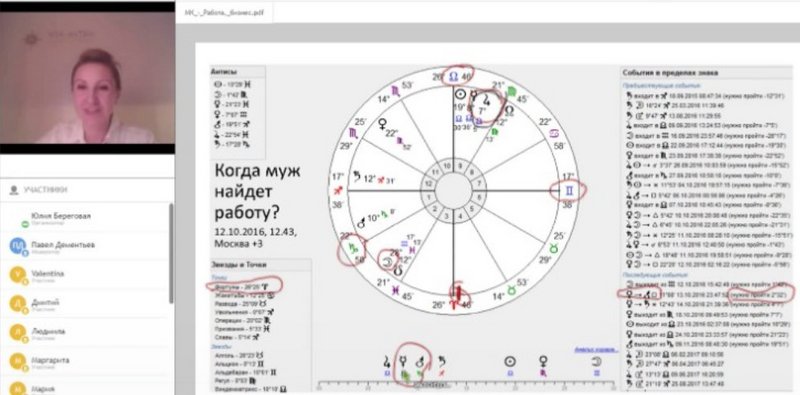Click Юлия Береговая's green organizer status icon
Viewport: 800px width, 395px height.
point(24,224)
